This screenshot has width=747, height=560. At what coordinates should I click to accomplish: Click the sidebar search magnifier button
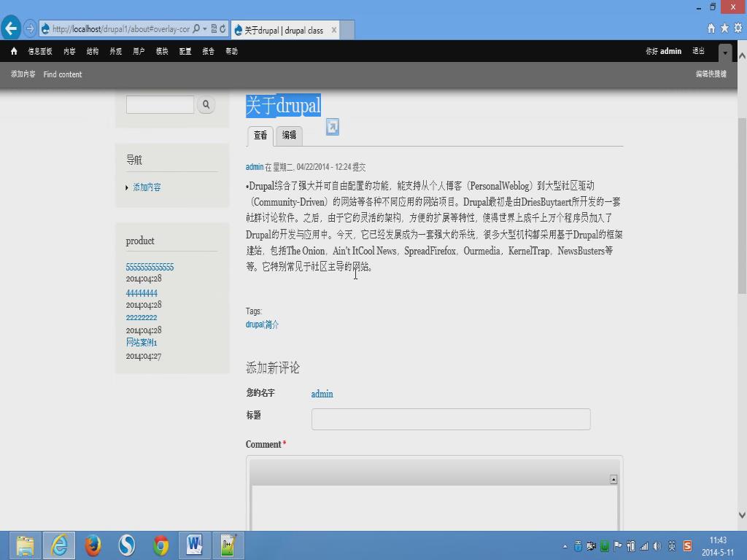[206, 104]
